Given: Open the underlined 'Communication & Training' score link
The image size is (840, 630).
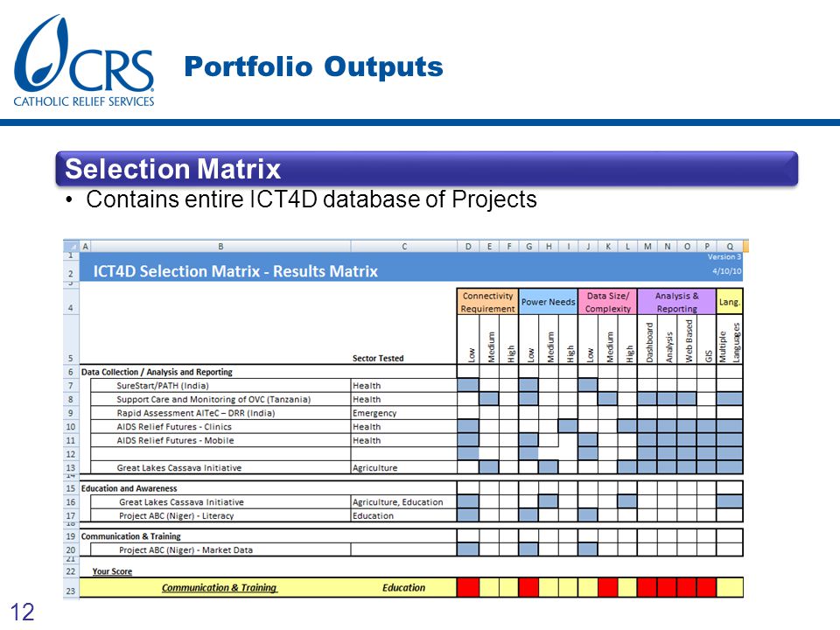Looking at the screenshot, I should 219,588.
